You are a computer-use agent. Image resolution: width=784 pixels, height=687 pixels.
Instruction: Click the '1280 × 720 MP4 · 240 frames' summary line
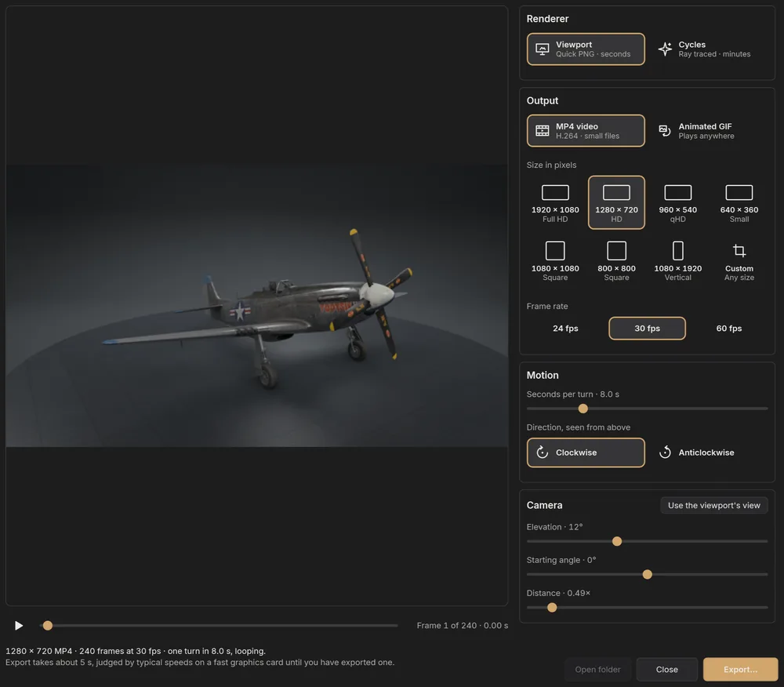point(136,651)
